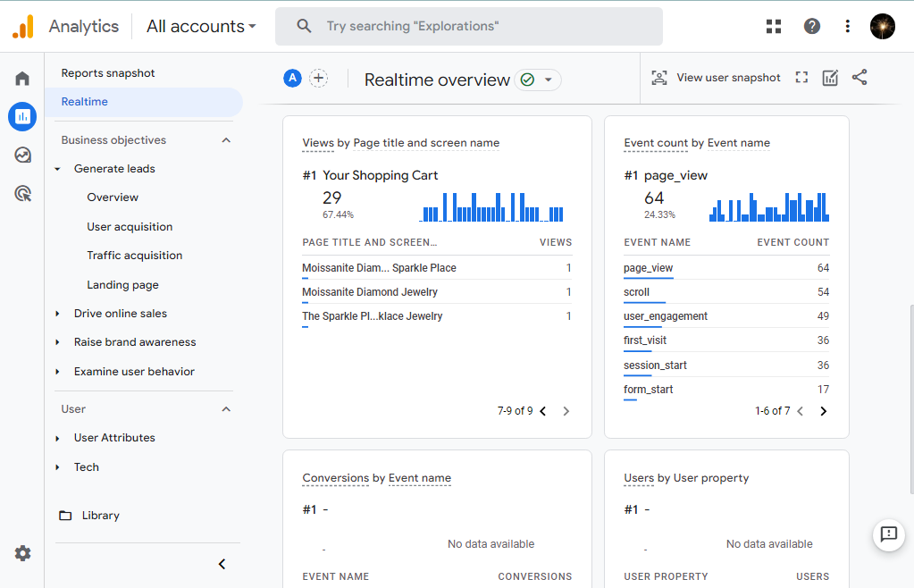
Task: Select Traffic acquisition report
Action: pyautogui.click(x=134, y=256)
